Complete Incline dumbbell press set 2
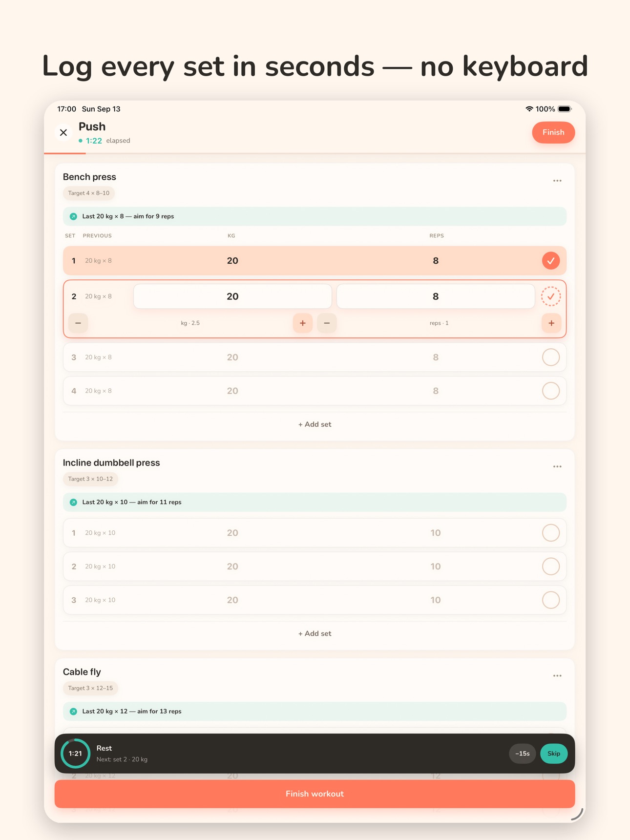This screenshot has height=840, width=630. tap(550, 567)
